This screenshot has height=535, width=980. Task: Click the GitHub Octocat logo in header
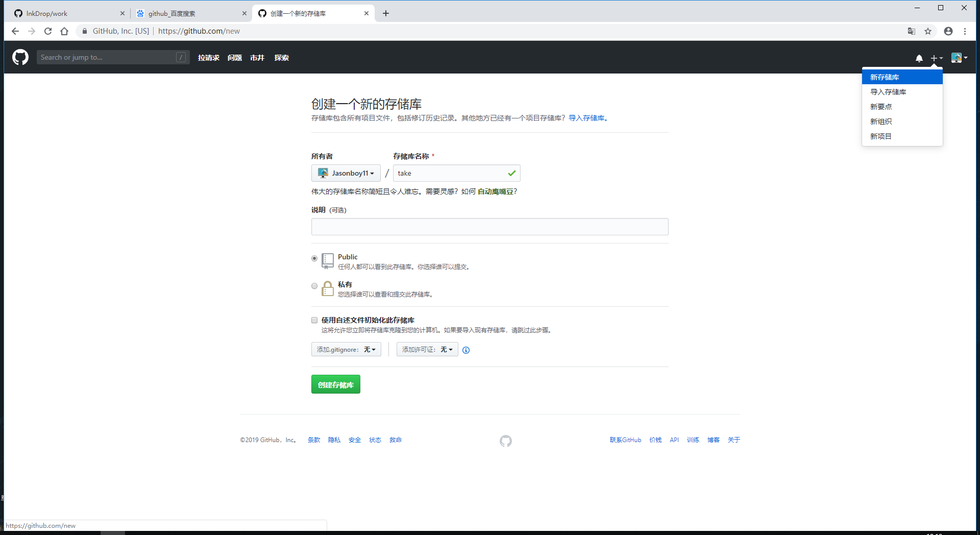tap(20, 57)
